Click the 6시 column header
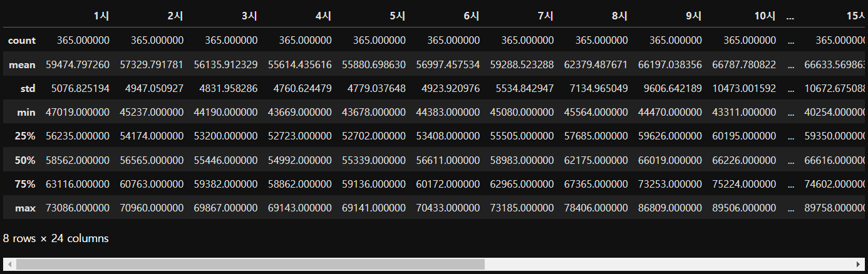The image size is (868, 274). tap(471, 17)
